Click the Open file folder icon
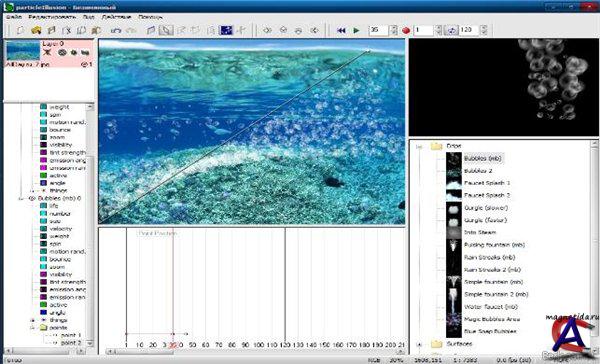 click(36, 30)
